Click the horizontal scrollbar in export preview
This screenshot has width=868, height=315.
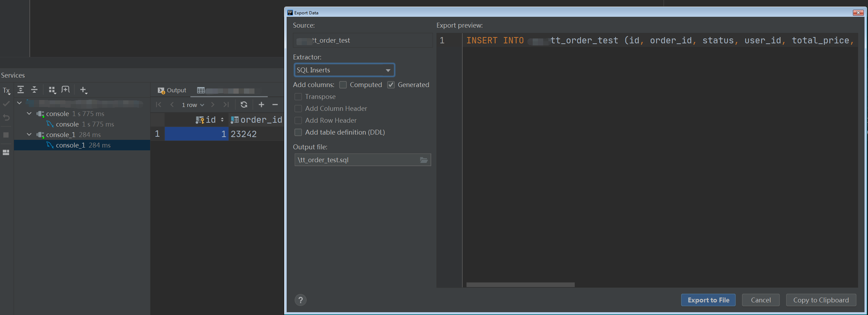520,285
